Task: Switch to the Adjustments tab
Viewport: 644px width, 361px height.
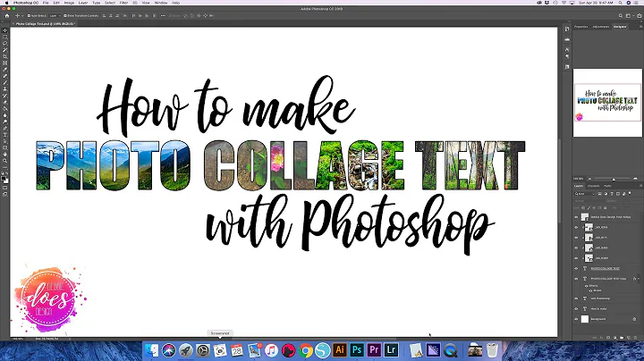Action: pos(601,27)
